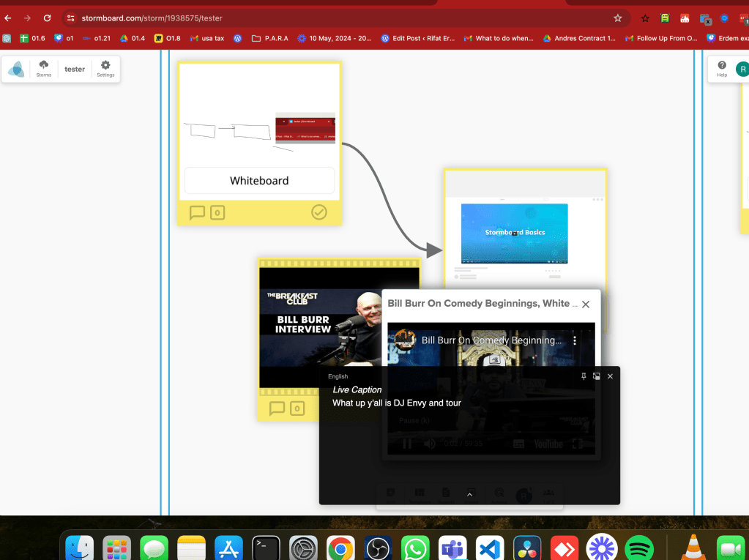Screen dimensions: 749x560
Task: Click the green R user avatar
Action: click(742, 70)
